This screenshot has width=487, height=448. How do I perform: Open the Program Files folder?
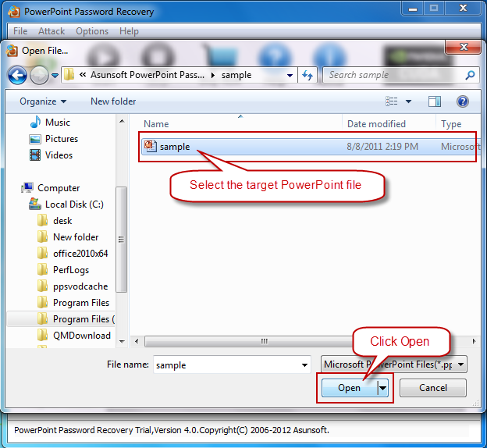click(81, 303)
